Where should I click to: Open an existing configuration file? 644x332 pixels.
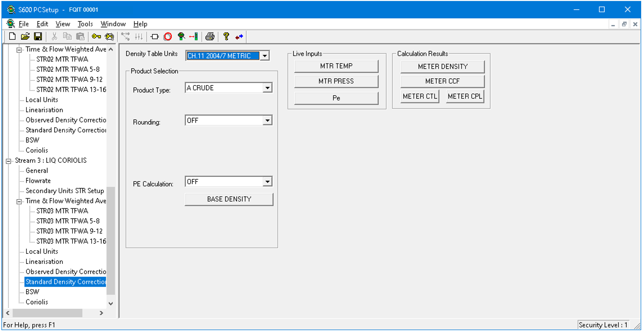[25, 36]
